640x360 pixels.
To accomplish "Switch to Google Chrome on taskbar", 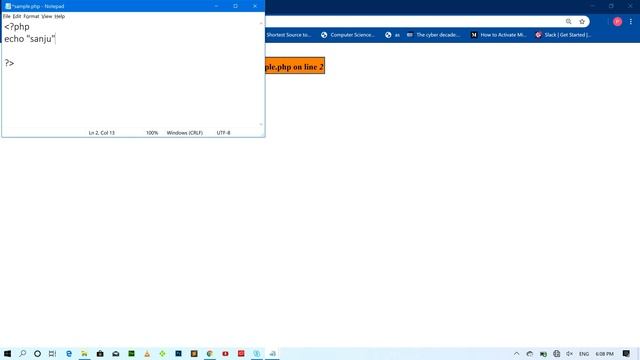I will tap(210, 353).
